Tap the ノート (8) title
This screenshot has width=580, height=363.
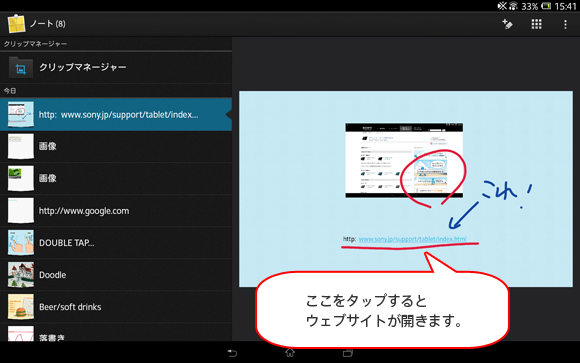tap(48, 24)
